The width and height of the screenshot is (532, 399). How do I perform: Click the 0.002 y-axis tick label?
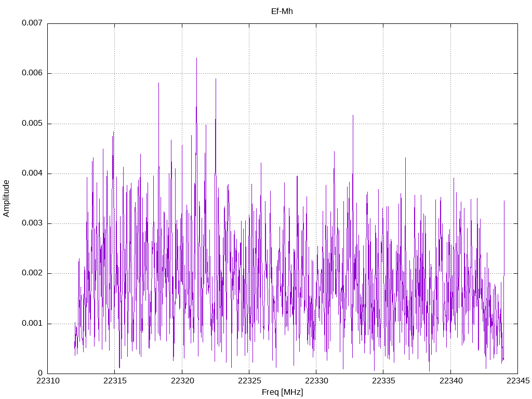32,273
